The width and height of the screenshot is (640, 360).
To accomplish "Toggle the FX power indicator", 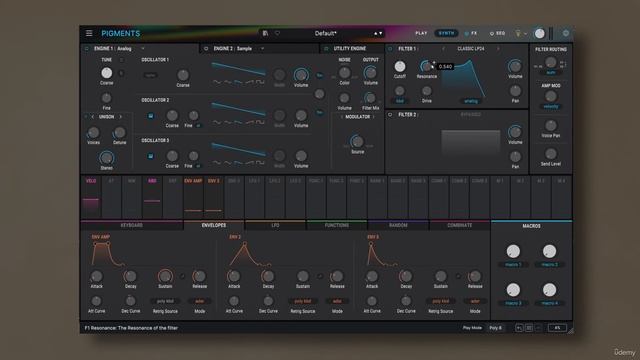I will [x=467, y=33].
